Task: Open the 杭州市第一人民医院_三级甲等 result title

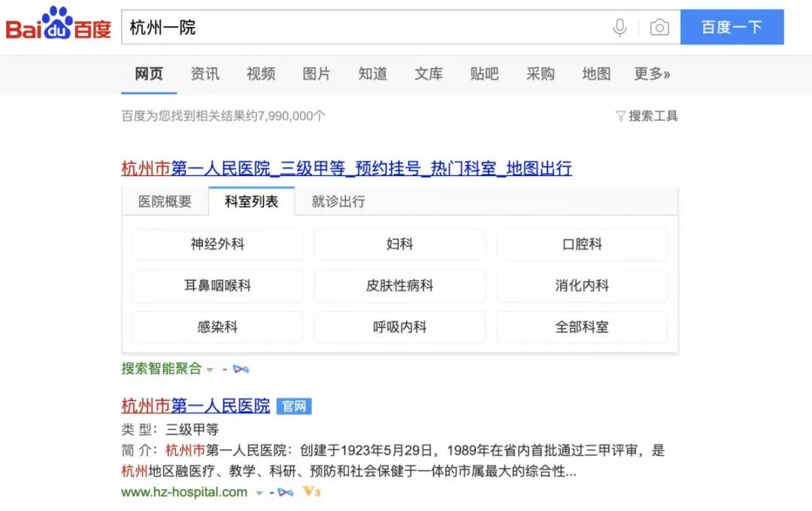Action: (347, 169)
